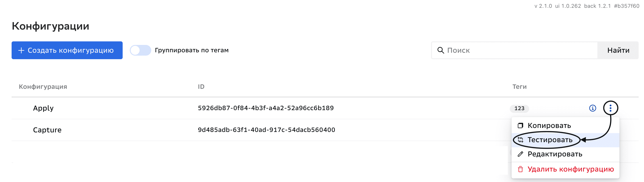Focus the Поиск search input field
Image resolution: width=644 pixels, height=182 pixels.
pos(520,50)
